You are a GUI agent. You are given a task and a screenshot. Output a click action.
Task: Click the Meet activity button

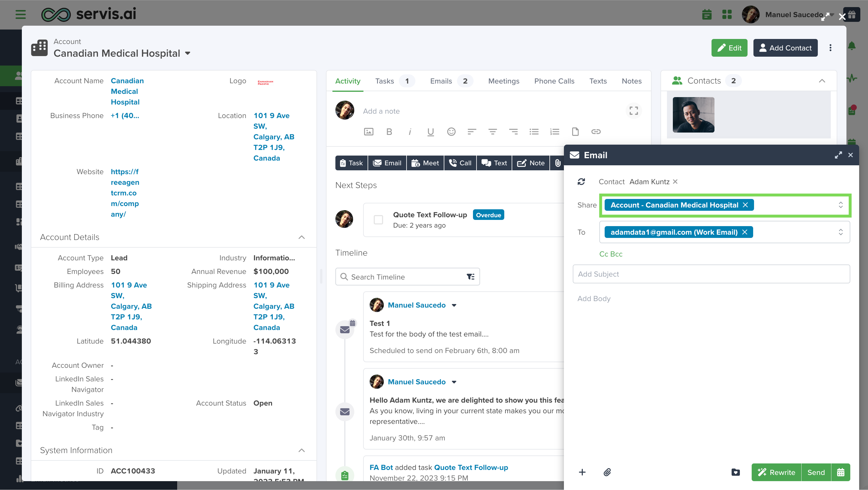[x=425, y=163]
